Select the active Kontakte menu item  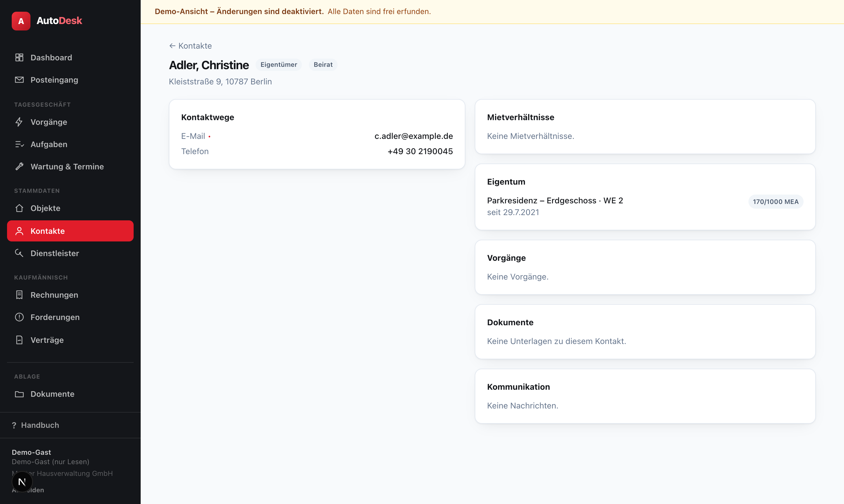click(x=70, y=231)
